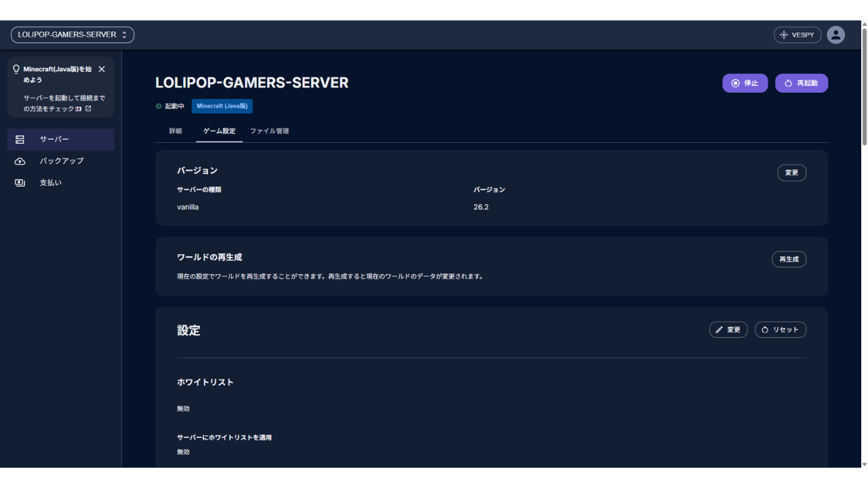The image size is (868, 488).
Task: Click the version value 26.2
Action: tap(481, 207)
